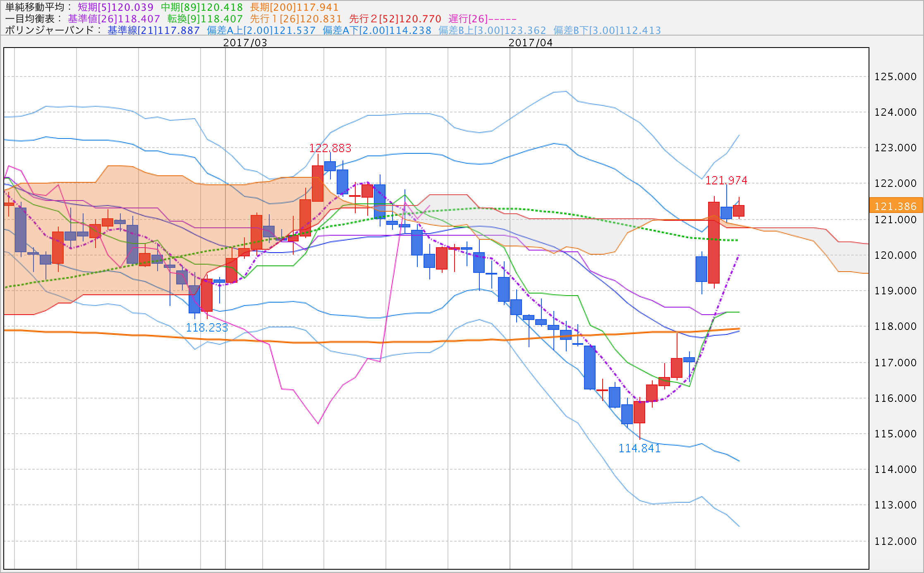
Task: Click the 121.974 recent high label
Action: click(x=726, y=180)
